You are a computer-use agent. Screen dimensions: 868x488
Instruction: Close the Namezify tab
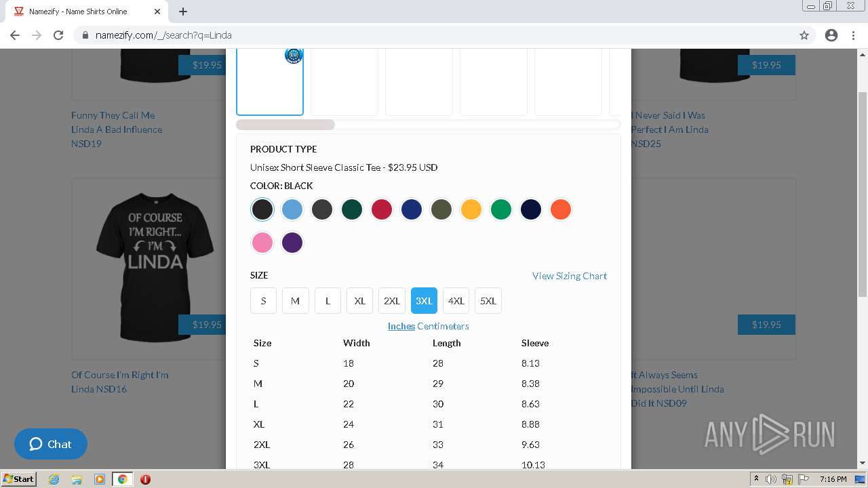(x=157, y=12)
